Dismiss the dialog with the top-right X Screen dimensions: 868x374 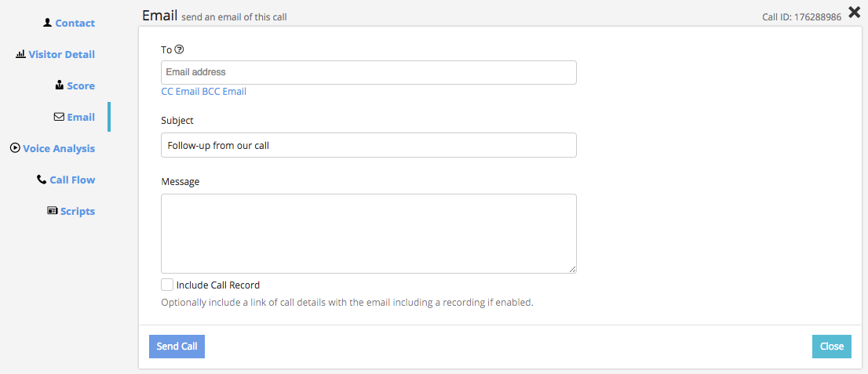[855, 12]
